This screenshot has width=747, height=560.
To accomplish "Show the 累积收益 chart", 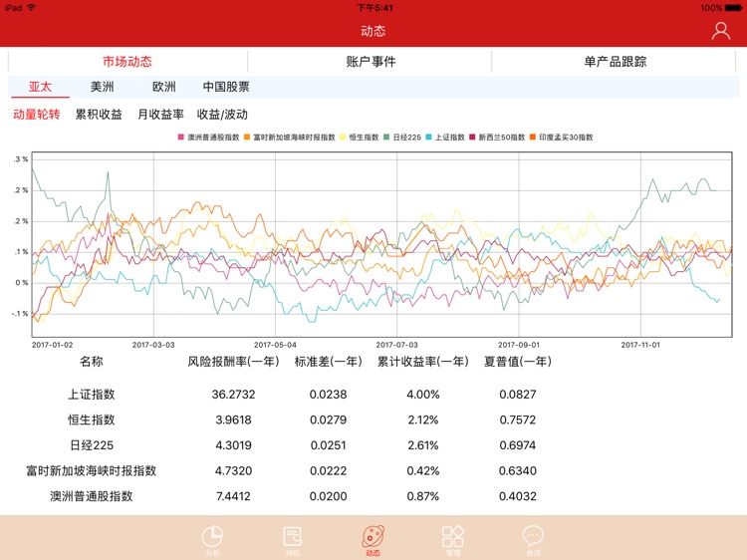I will click(x=99, y=115).
